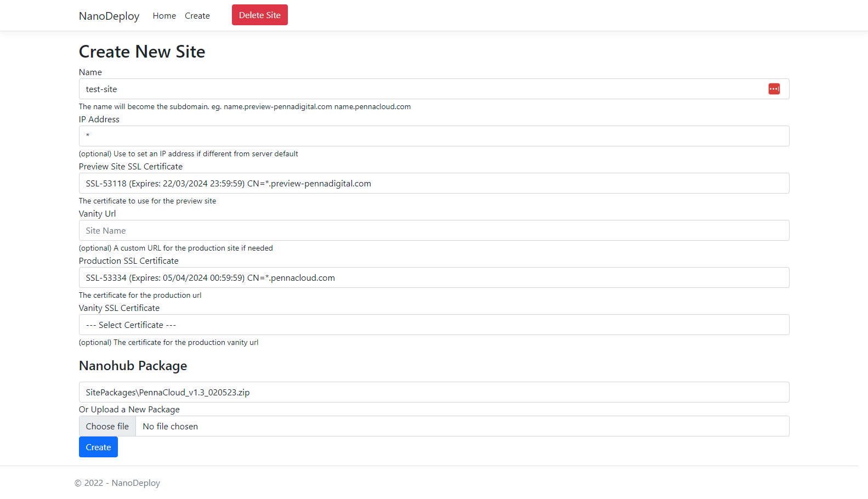This screenshot has width=868, height=499.
Task: Click the 'Name' field label
Action: pos(90,72)
